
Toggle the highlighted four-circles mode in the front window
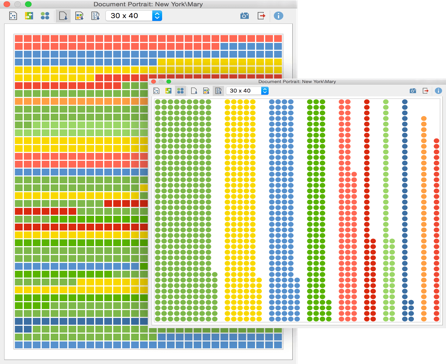(x=180, y=91)
